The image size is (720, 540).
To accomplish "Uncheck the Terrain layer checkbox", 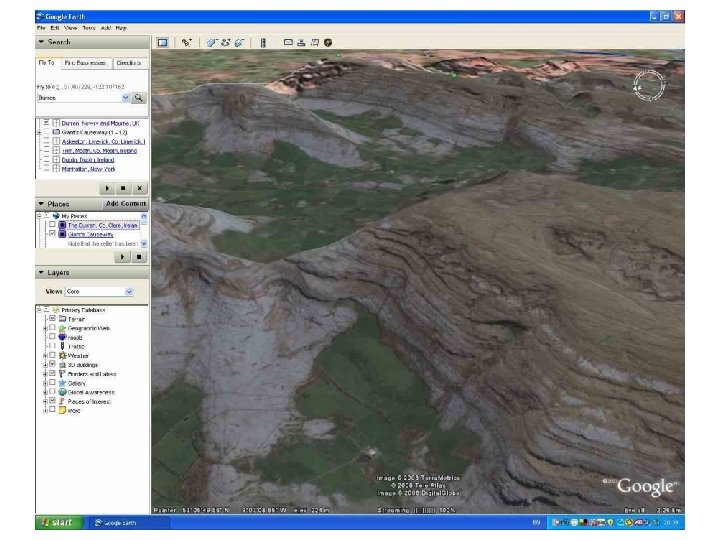I will [x=52, y=318].
